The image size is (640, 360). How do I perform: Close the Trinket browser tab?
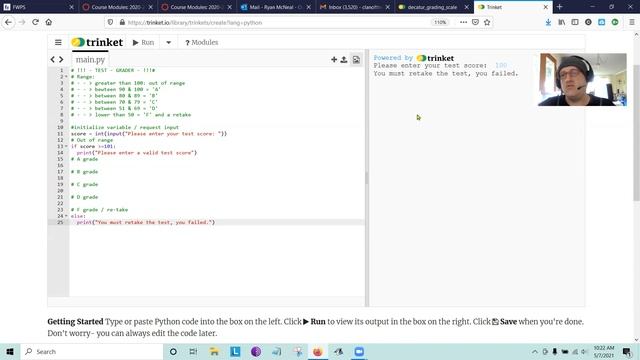click(x=545, y=7)
